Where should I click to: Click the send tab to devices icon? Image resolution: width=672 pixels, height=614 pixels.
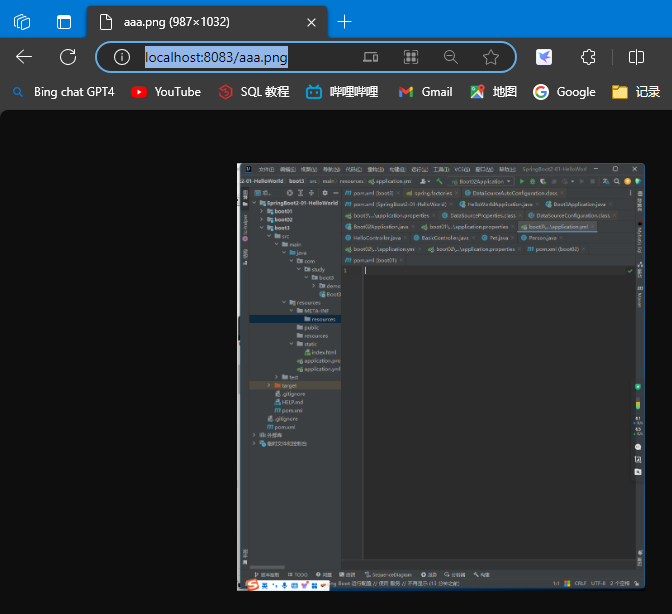pyautogui.click(x=370, y=57)
